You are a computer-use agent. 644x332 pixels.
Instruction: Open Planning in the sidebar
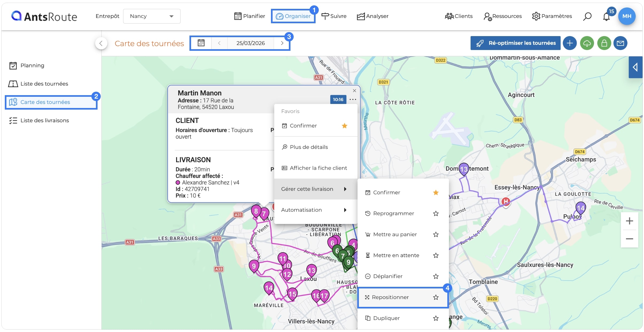point(27,65)
